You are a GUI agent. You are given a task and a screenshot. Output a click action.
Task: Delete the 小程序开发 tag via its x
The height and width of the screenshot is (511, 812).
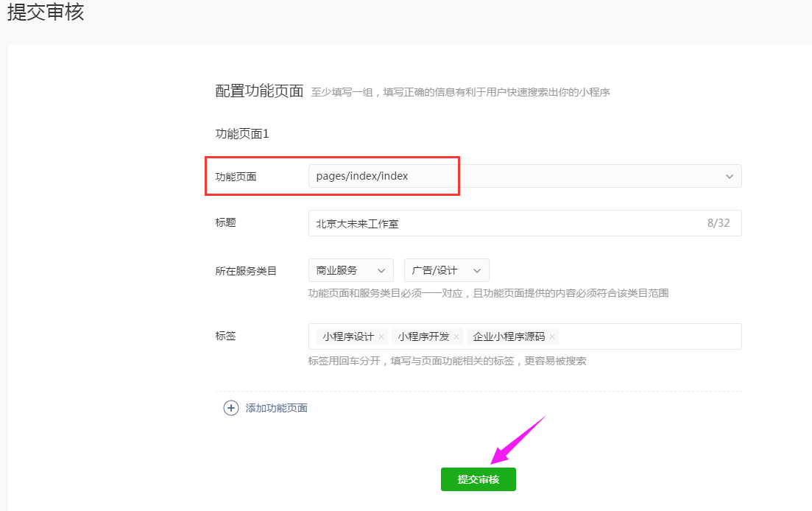(x=456, y=337)
